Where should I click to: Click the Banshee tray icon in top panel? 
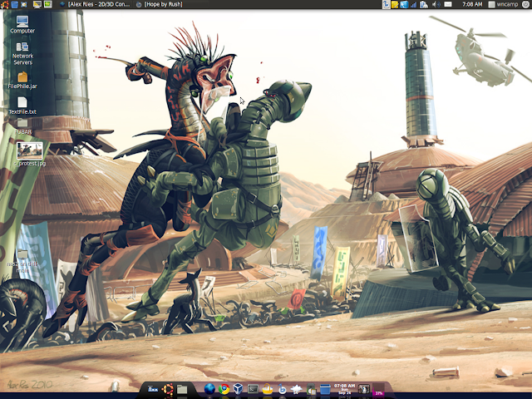coord(386,4)
